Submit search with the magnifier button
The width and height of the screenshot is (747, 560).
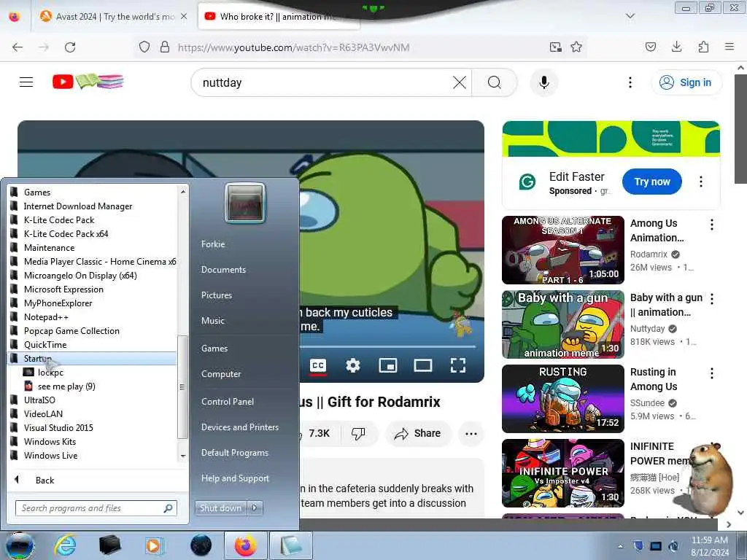494,82
